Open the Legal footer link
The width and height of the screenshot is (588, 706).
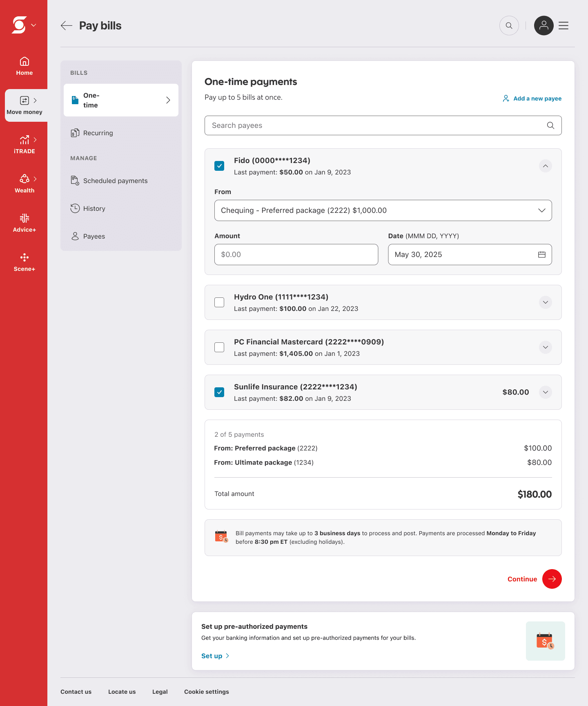[x=160, y=692]
